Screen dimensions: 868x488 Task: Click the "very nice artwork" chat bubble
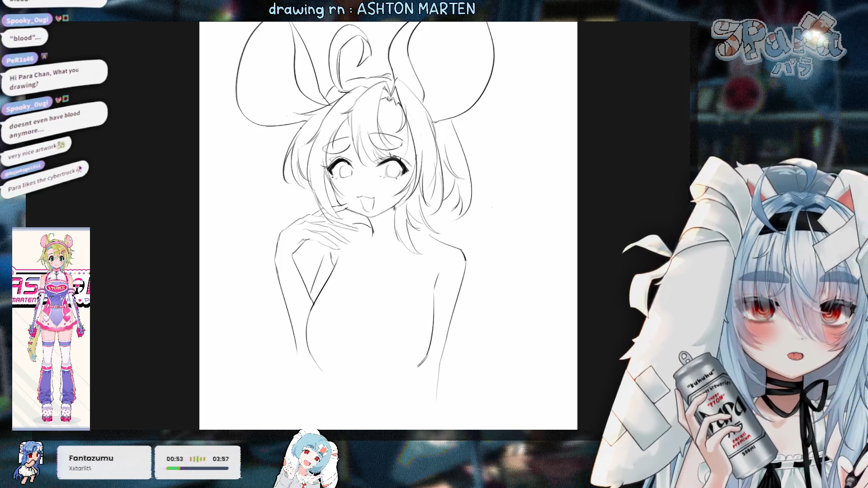(36, 151)
